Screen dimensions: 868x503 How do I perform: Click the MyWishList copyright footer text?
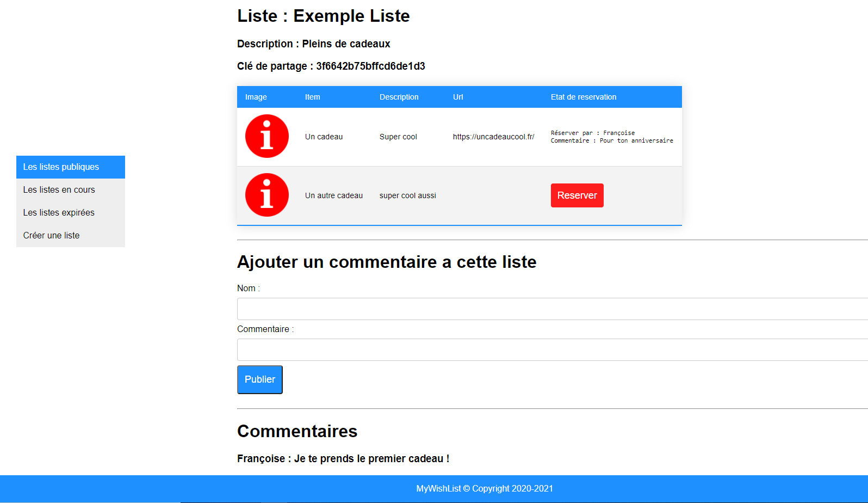coord(485,489)
